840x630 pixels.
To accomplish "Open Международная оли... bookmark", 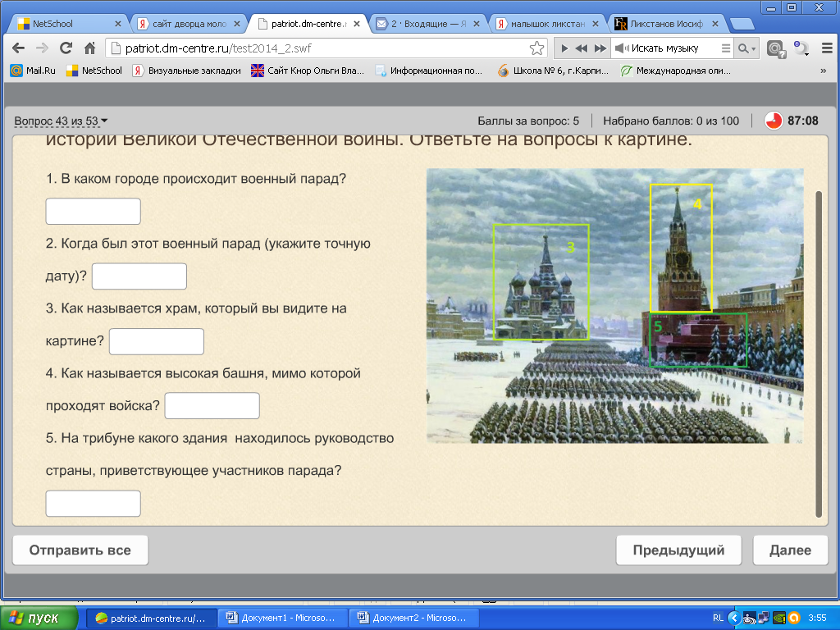I will (675, 71).
